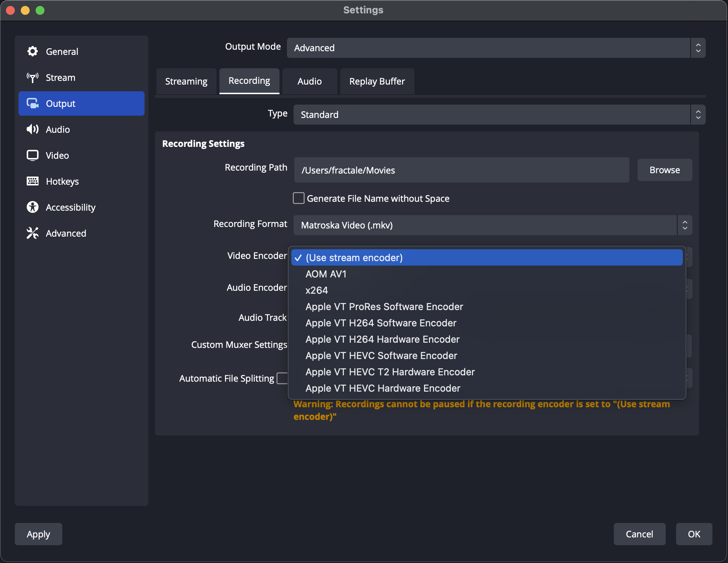Switch to the Streaming tab

click(x=186, y=81)
